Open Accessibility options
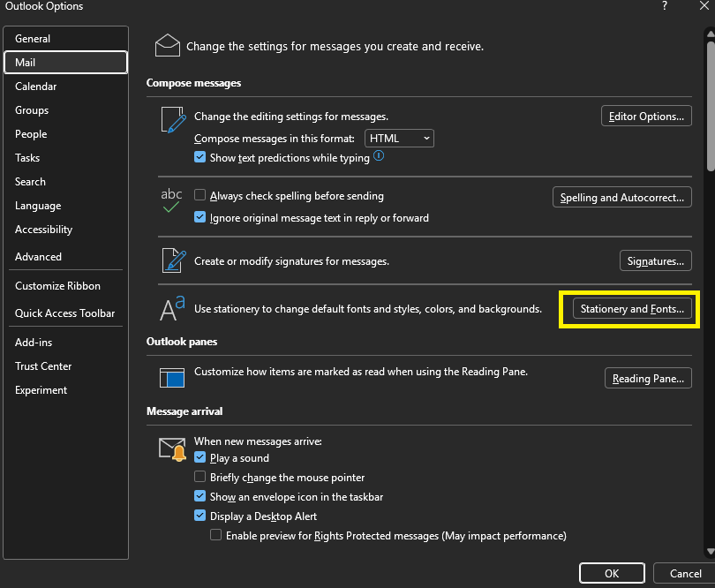The image size is (715, 588). tap(65, 230)
